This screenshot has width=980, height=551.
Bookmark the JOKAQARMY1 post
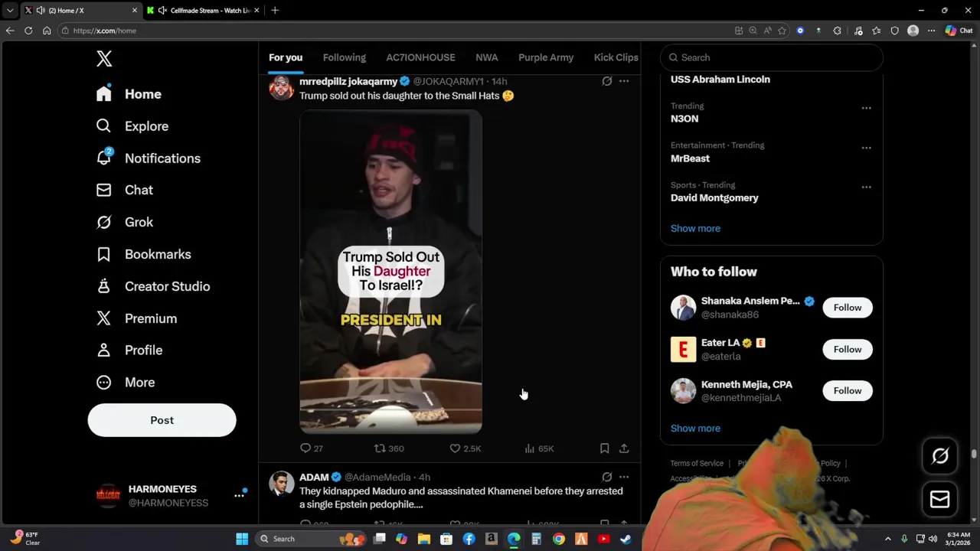pyautogui.click(x=604, y=448)
